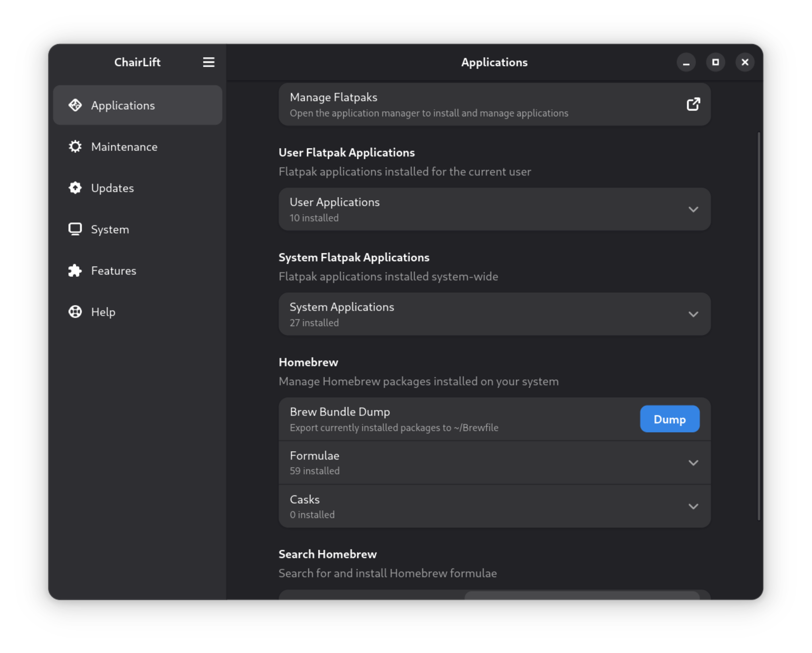Click the Updates badge icon
The height and width of the screenshot is (653, 812).
(x=75, y=188)
